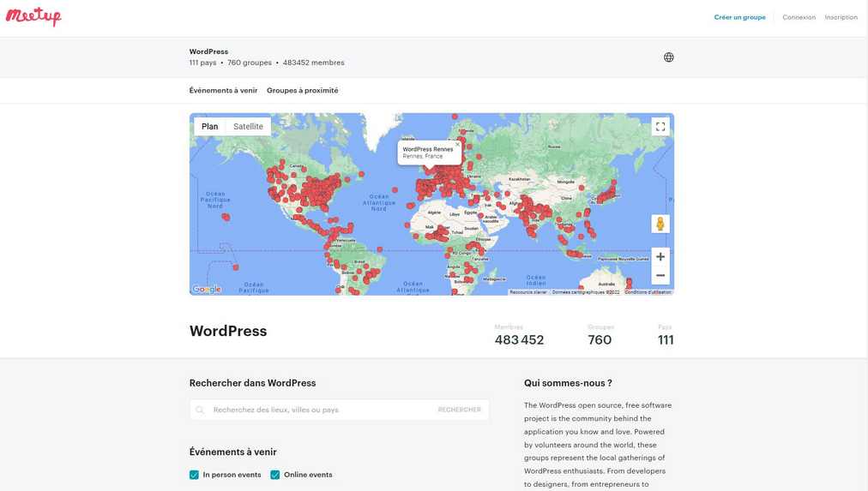Close the WordPress Rennes info popup
The height and width of the screenshot is (491, 868).
tap(457, 144)
